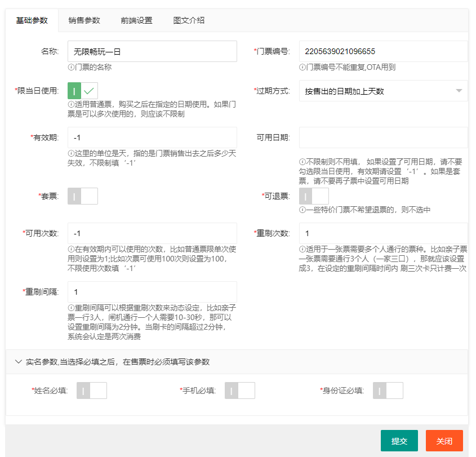Image resolution: width=476 pixels, height=457 pixels.
Task: 点击关闭按钮
Action: 444,441
